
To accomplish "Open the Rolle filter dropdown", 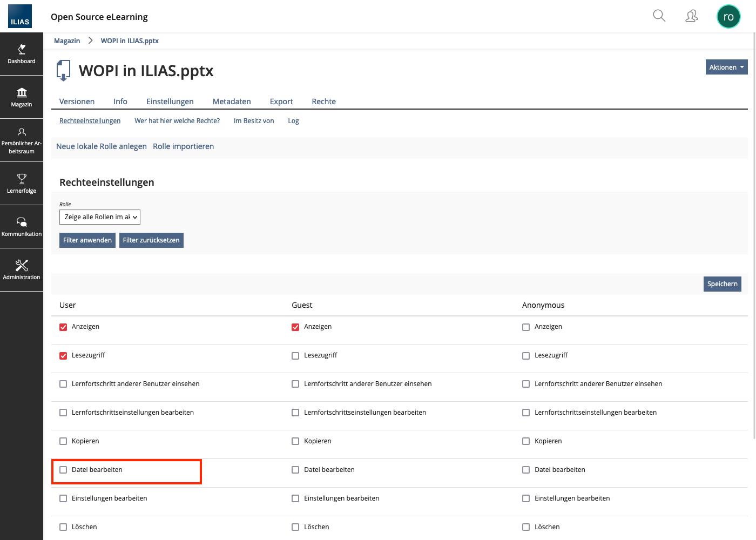I will [x=100, y=217].
